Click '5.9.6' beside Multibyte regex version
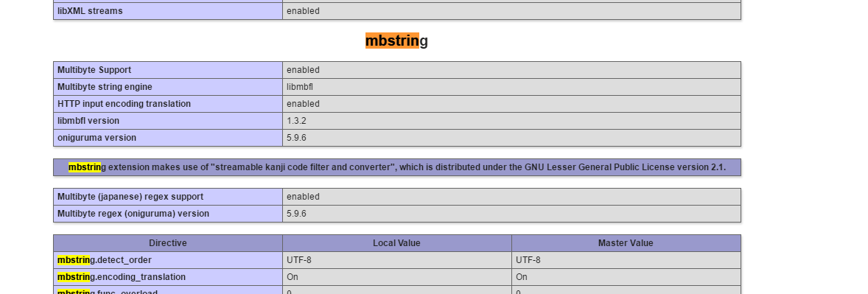Image resolution: width=868 pixels, height=294 pixels. click(x=296, y=214)
